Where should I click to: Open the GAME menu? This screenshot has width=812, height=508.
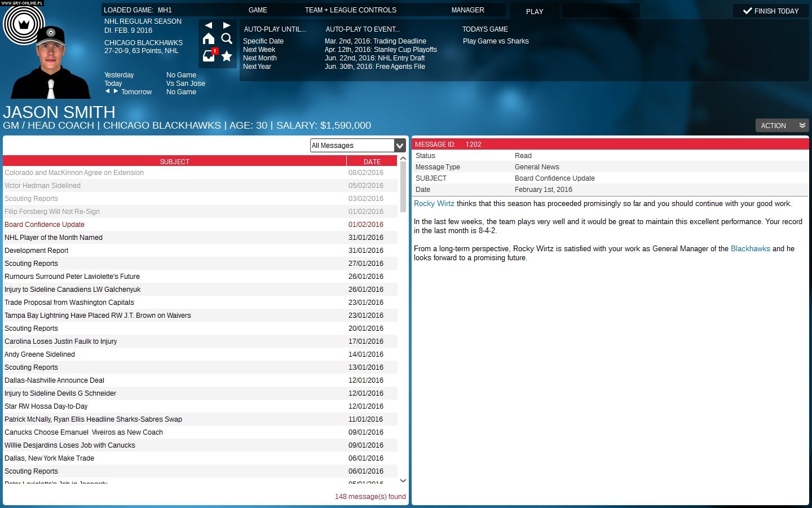pos(258,10)
